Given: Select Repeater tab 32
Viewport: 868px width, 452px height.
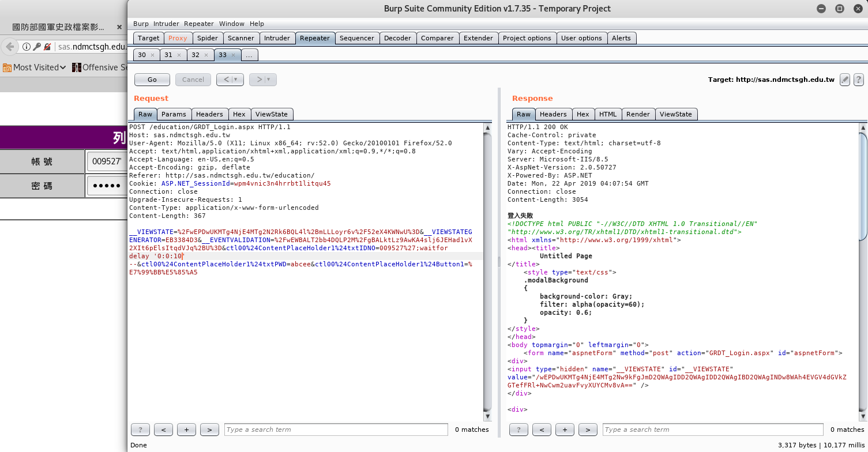Looking at the screenshot, I should [x=196, y=55].
